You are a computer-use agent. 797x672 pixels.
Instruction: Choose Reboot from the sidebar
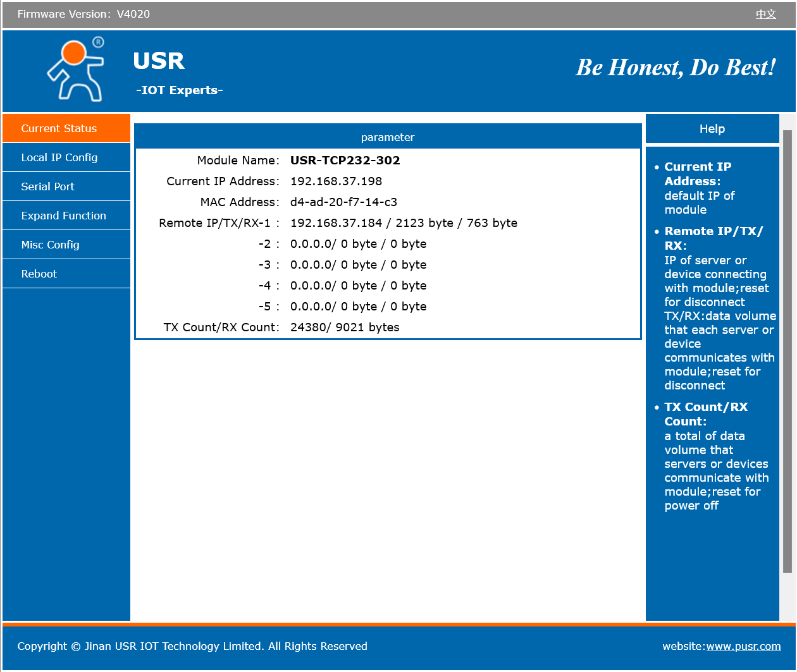(66, 274)
